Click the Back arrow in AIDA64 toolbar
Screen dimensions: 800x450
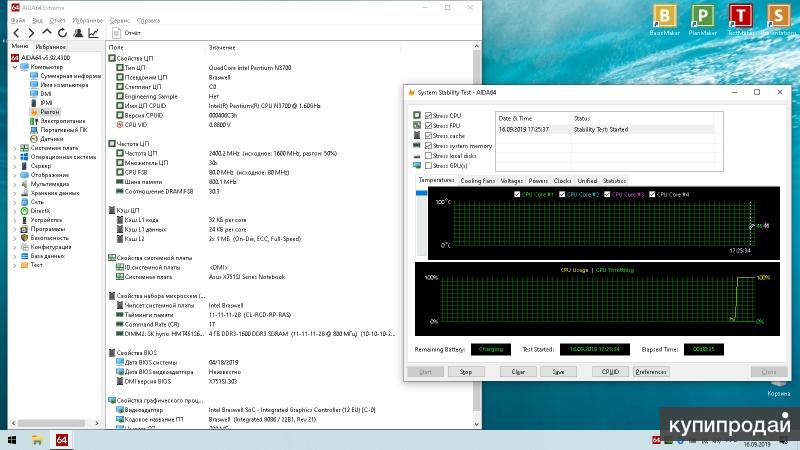click(x=16, y=33)
